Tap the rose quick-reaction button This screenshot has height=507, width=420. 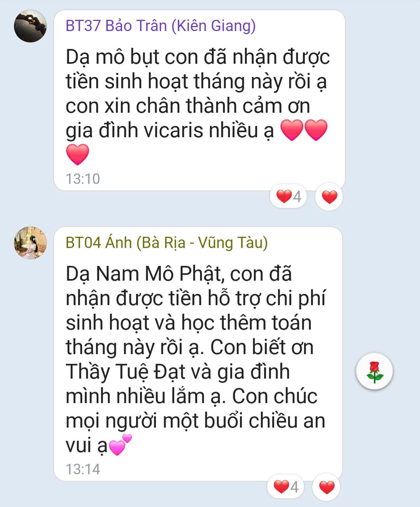point(374,371)
